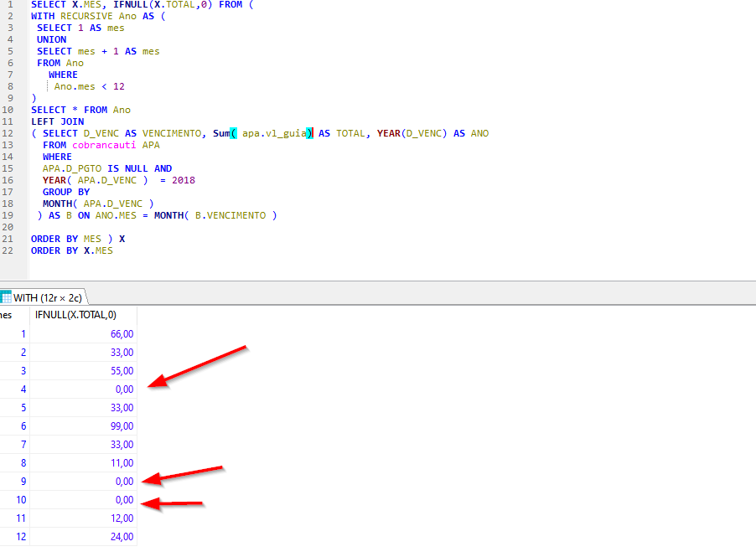Image resolution: width=756 pixels, height=557 pixels.
Task: Click the mes column header
Action: [x=8, y=315]
